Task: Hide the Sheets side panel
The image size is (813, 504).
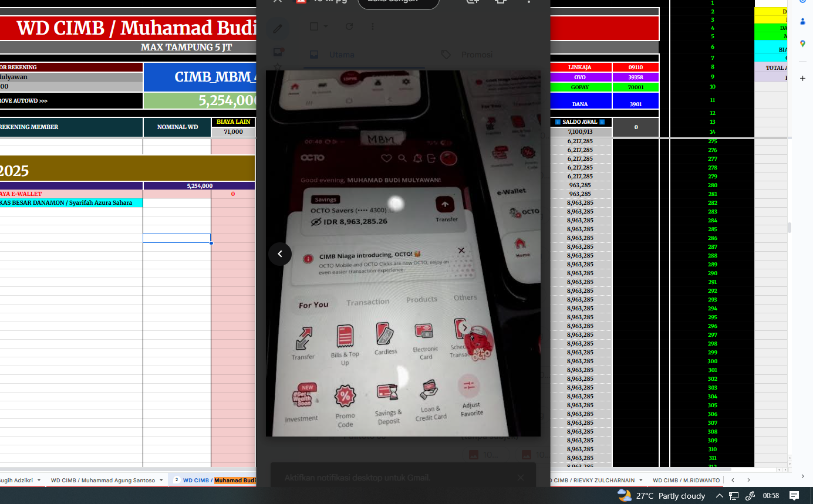Action: tap(802, 476)
